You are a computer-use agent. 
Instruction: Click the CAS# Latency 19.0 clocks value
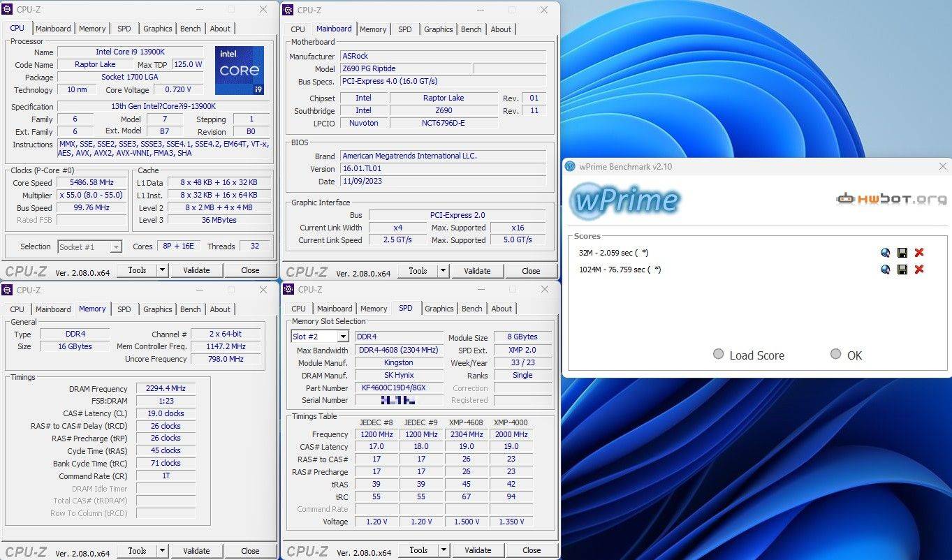tap(166, 413)
